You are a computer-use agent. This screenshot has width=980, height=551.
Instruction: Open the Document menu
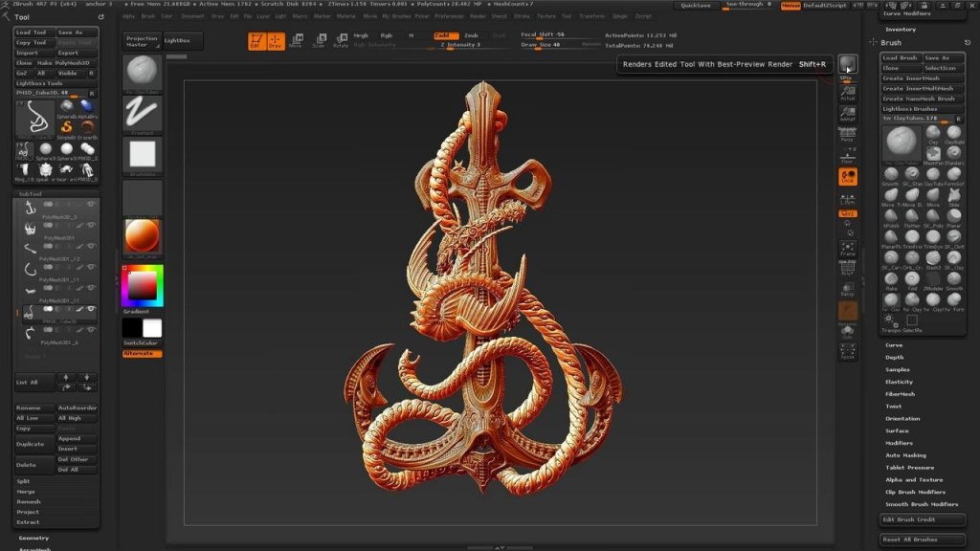click(192, 16)
